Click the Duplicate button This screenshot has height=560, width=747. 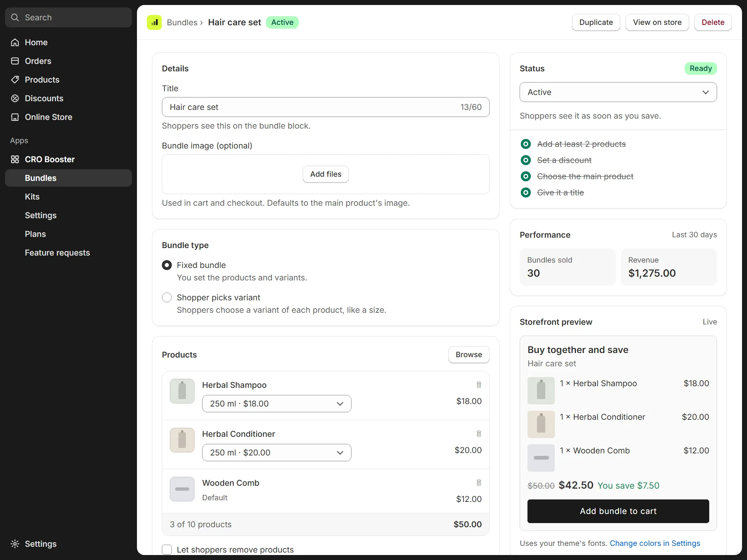tap(596, 22)
